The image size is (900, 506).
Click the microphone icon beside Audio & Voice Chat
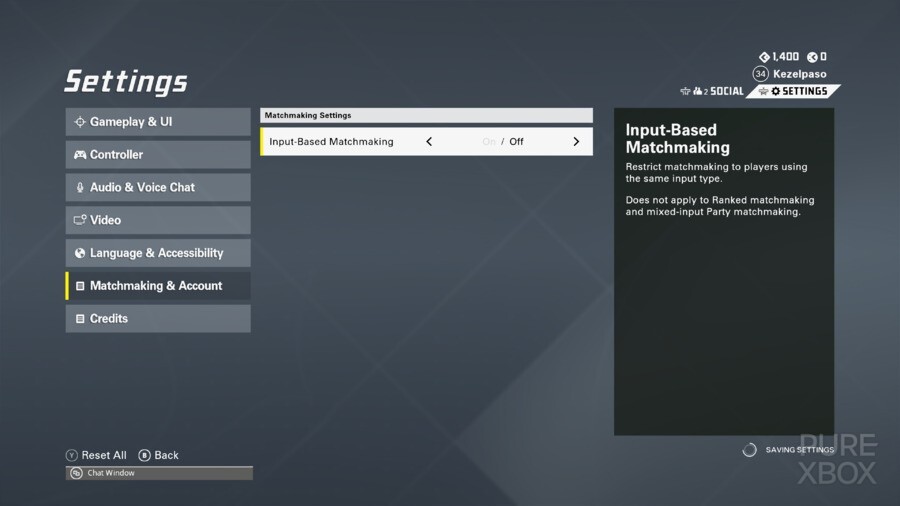(80, 188)
